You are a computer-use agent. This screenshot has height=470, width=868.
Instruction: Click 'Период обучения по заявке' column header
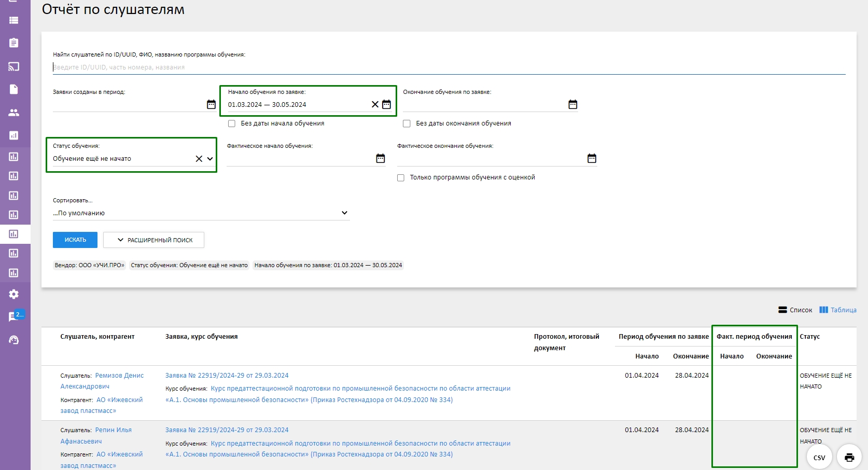click(664, 336)
